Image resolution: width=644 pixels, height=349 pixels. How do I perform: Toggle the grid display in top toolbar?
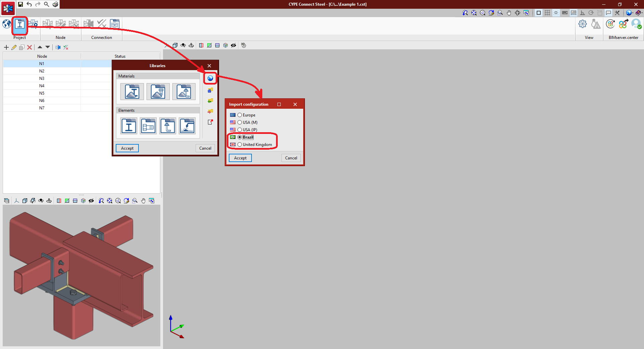pyautogui.click(x=547, y=13)
